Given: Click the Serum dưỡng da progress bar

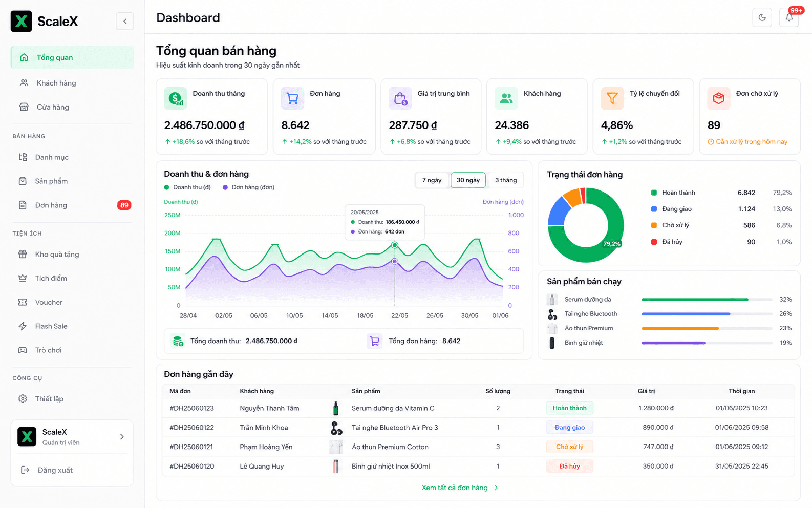Looking at the screenshot, I should pos(707,300).
